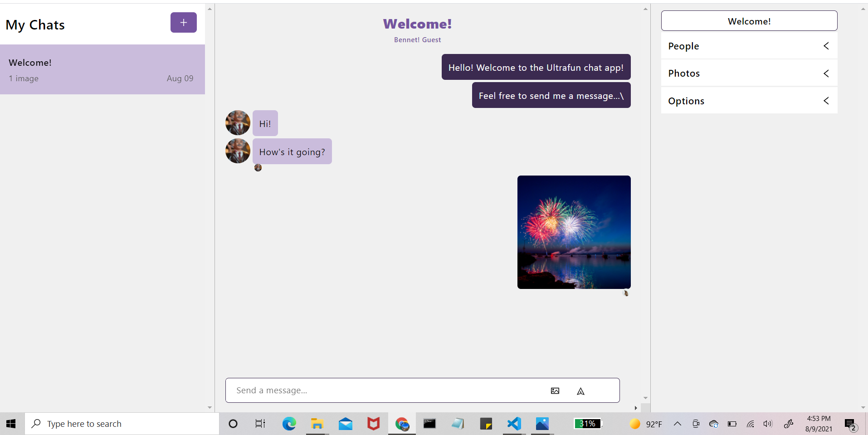Show hidden system tray icons

tap(678, 424)
